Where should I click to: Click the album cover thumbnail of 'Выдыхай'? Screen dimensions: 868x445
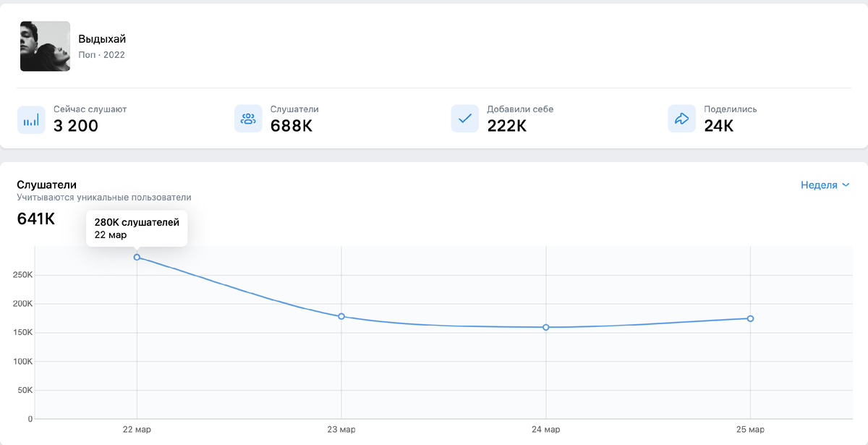click(45, 46)
